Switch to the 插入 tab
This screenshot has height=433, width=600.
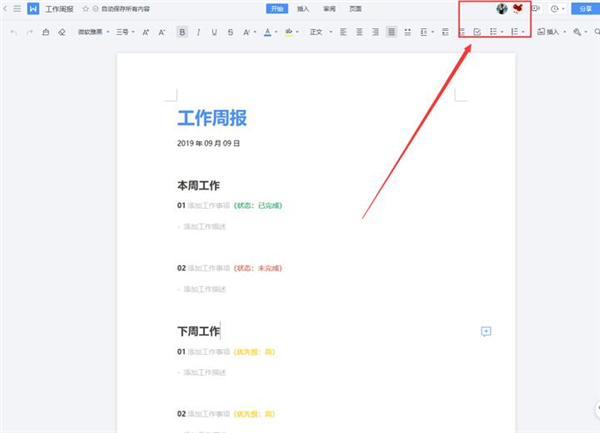click(303, 9)
